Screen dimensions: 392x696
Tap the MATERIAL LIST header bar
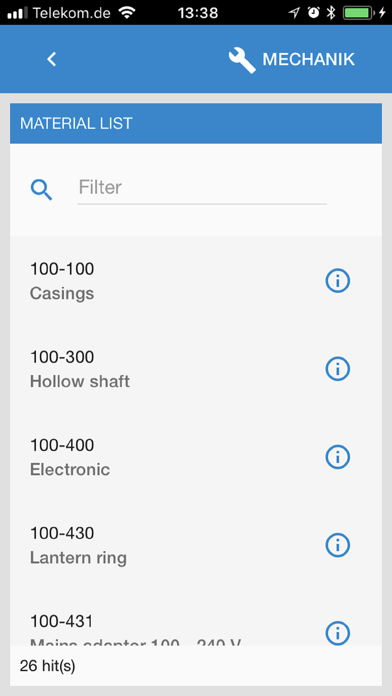pos(196,123)
